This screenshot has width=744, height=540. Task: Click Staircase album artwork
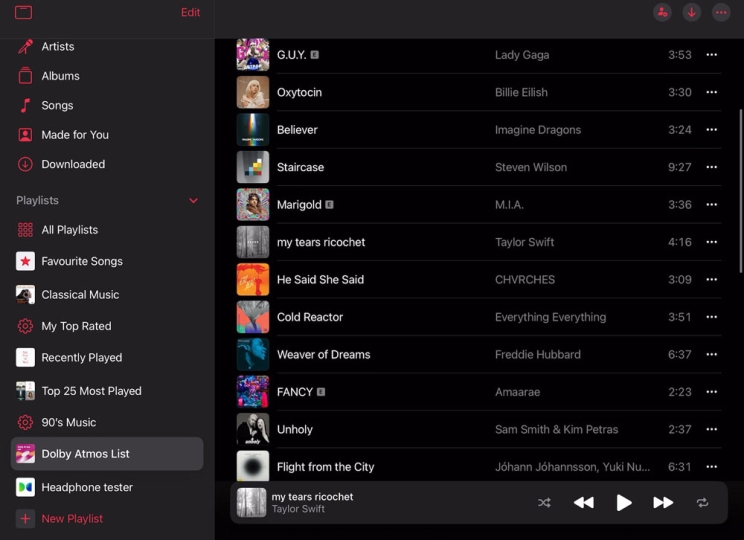coord(253,167)
